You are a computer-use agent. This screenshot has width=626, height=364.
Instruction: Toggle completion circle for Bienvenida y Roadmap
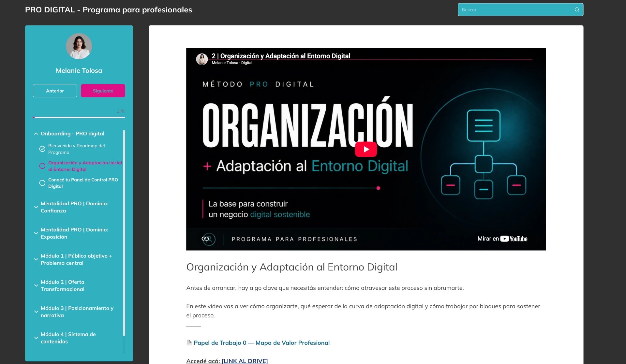[x=42, y=149]
